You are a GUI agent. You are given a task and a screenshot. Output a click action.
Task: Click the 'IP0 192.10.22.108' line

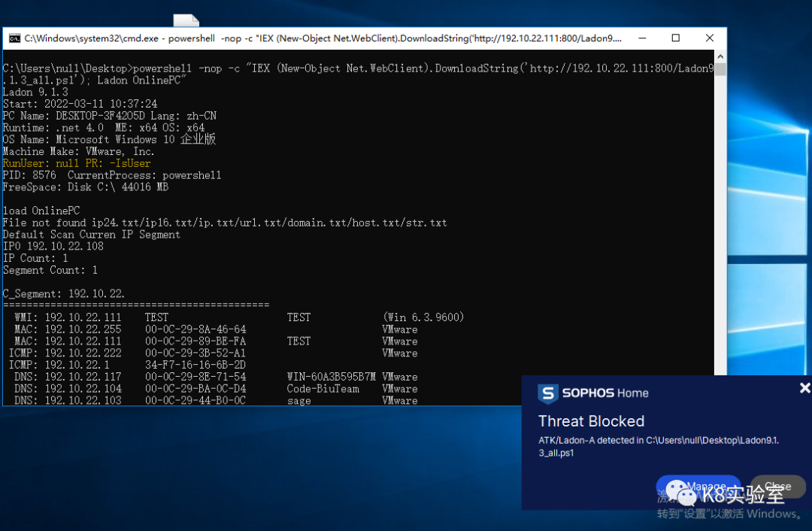[53, 247]
